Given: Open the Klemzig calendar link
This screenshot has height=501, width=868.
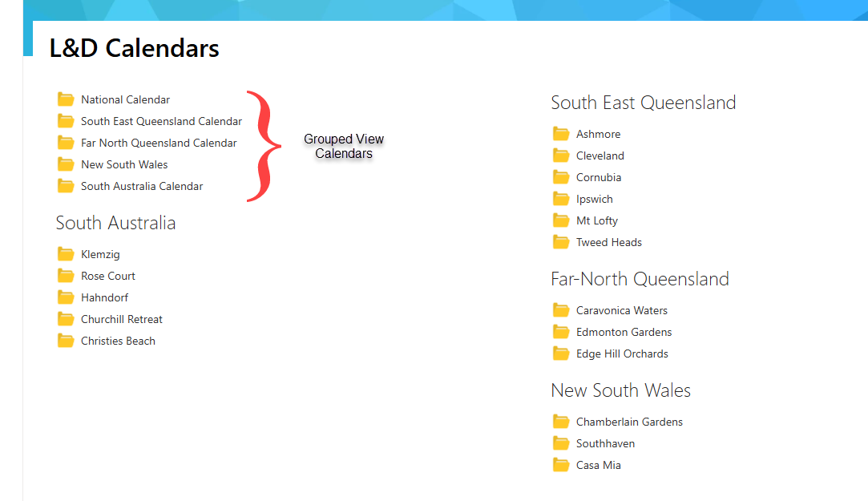Looking at the screenshot, I should pyautogui.click(x=100, y=255).
